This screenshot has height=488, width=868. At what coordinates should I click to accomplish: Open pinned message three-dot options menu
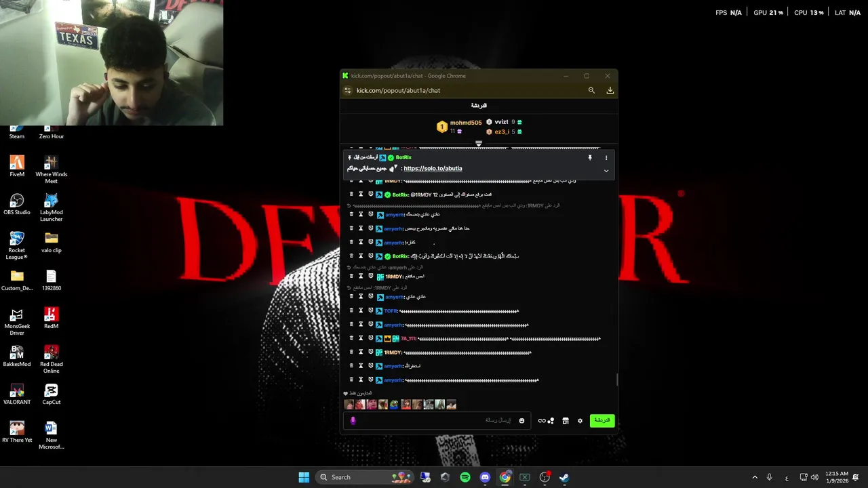click(x=606, y=157)
